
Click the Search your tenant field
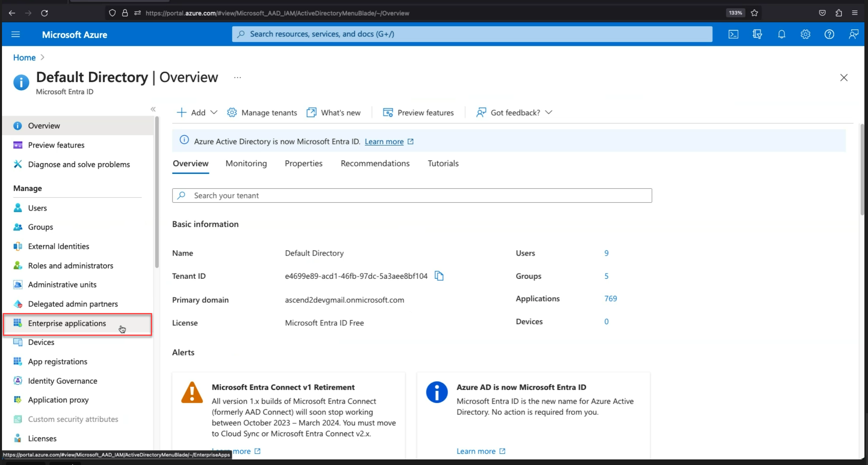click(x=412, y=195)
